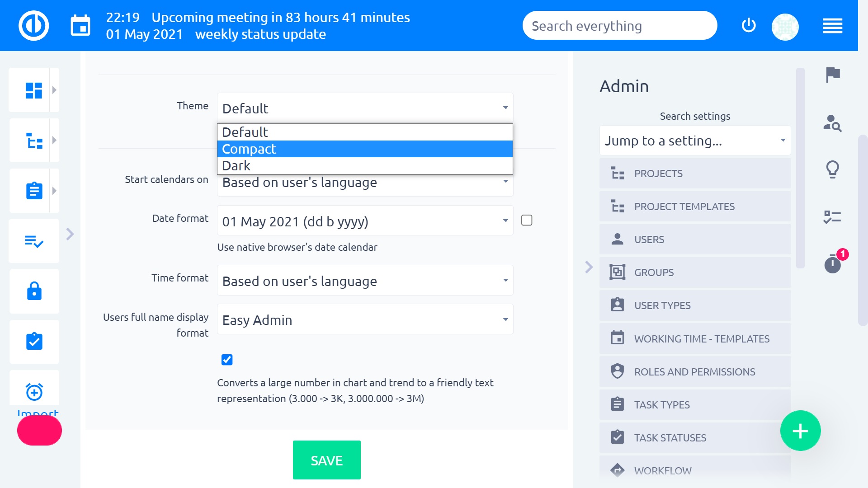Uncheck the friendly number conversion checkbox
Image resolution: width=868 pixels, height=488 pixels.
tap(227, 360)
